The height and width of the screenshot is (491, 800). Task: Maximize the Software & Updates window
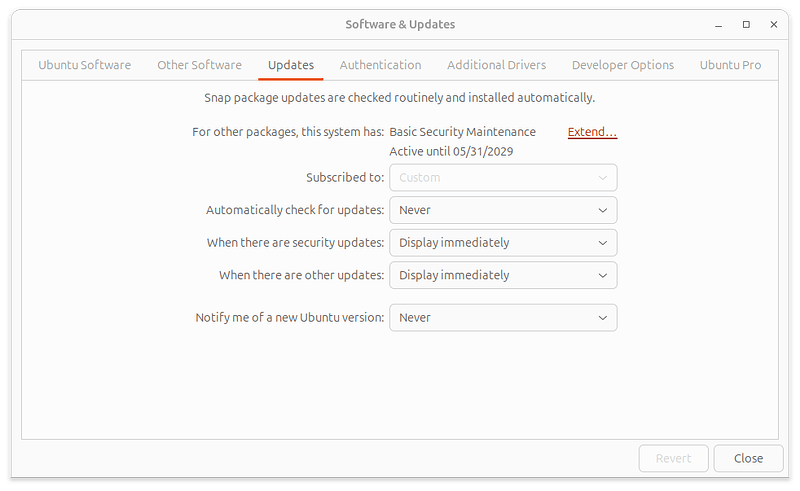[746, 24]
